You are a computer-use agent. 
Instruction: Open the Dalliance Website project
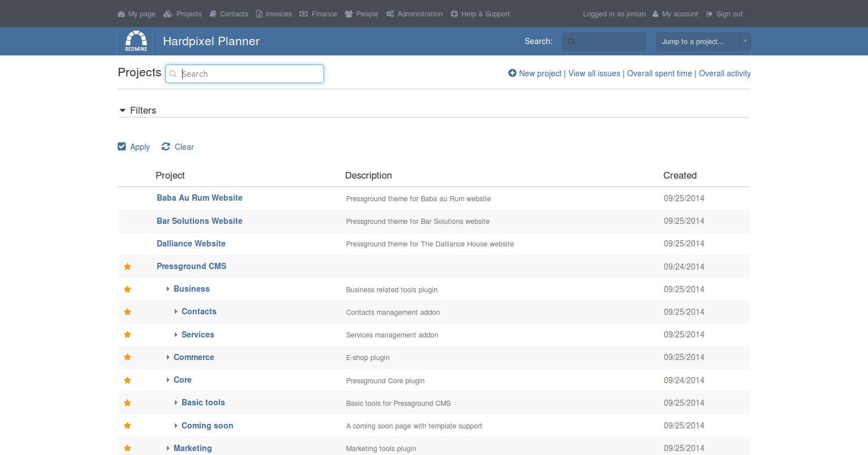191,244
